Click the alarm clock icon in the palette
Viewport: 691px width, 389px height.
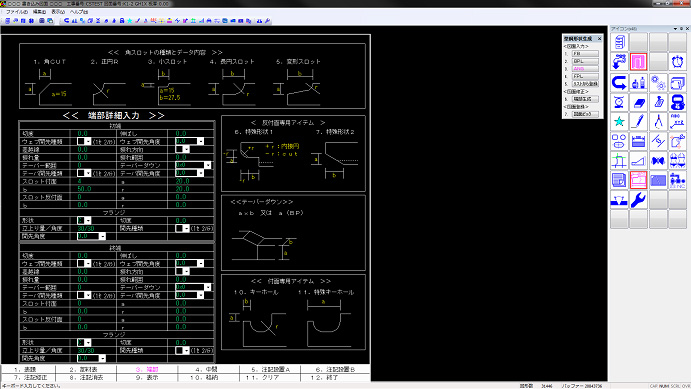[677, 61]
